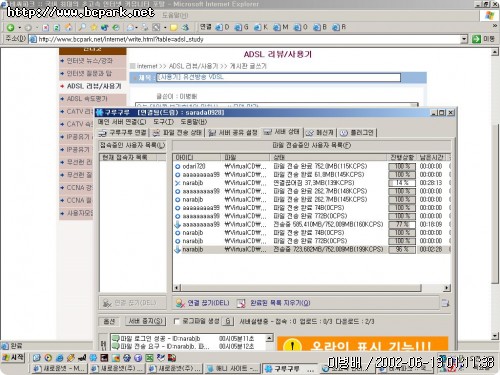Click right arrow of transfer list horizontal scrollbar
Screen dimensions: 500x375
(x=447, y=288)
